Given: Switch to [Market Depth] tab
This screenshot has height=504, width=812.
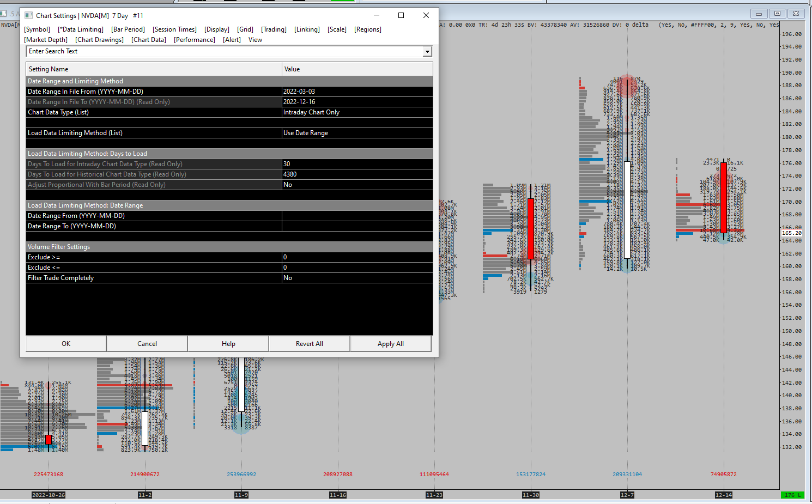Looking at the screenshot, I should (46, 40).
